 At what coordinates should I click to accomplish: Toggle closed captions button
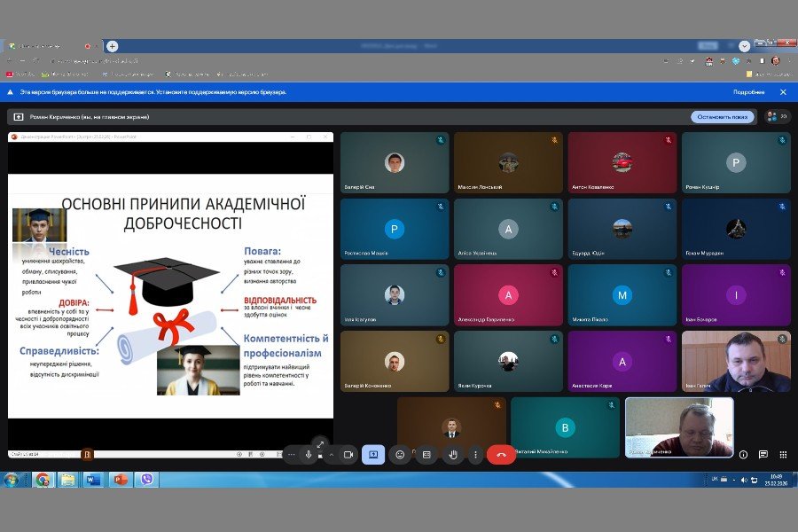(x=426, y=455)
